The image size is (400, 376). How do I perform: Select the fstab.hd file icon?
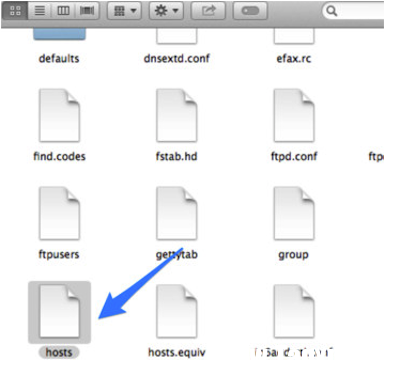[177, 115]
